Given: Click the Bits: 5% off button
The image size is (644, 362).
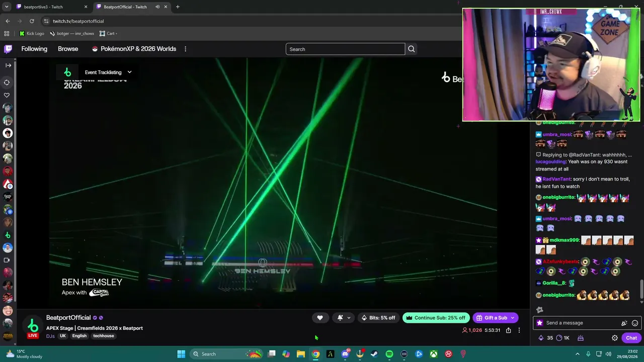Looking at the screenshot, I should click(378, 318).
